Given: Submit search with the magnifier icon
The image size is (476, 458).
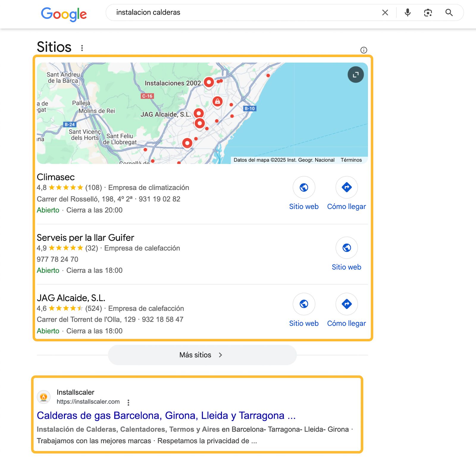Looking at the screenshot, I should [449, 12].
